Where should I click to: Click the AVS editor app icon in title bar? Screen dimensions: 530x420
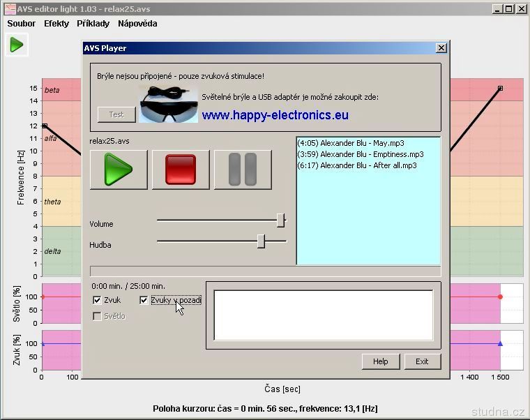[10, 9]
